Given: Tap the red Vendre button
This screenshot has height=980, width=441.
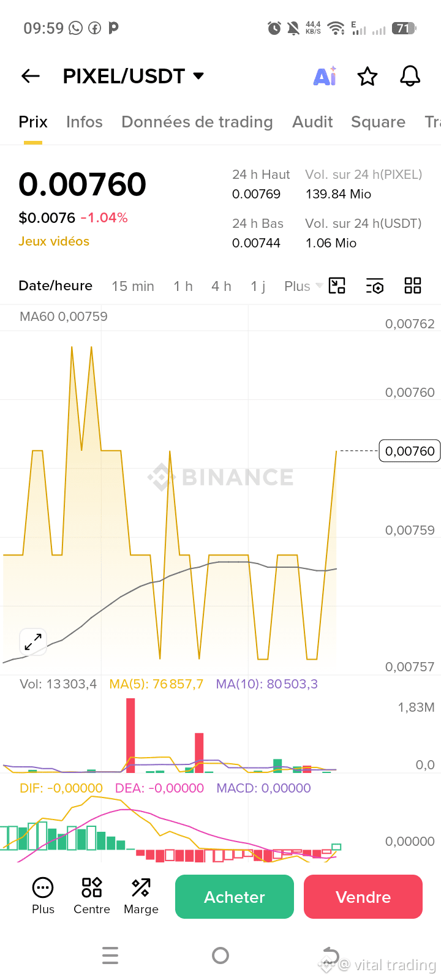Looking at the screenshot, I should tap(363, 897).
